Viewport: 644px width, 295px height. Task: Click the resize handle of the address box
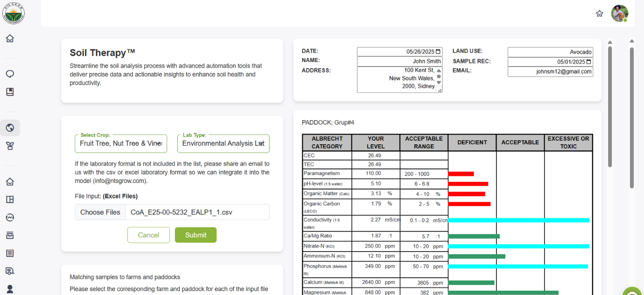(440, 90)
